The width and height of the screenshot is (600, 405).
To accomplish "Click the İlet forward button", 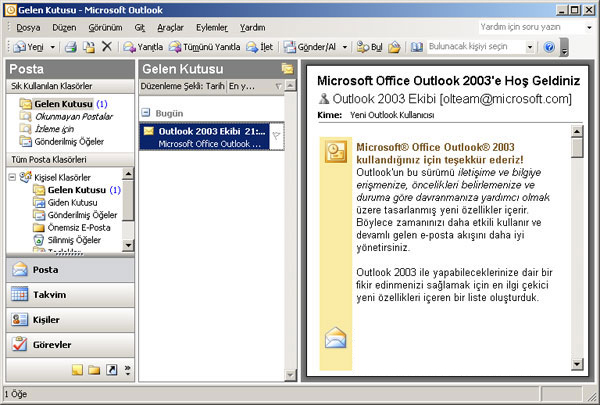I will [260, 47].
